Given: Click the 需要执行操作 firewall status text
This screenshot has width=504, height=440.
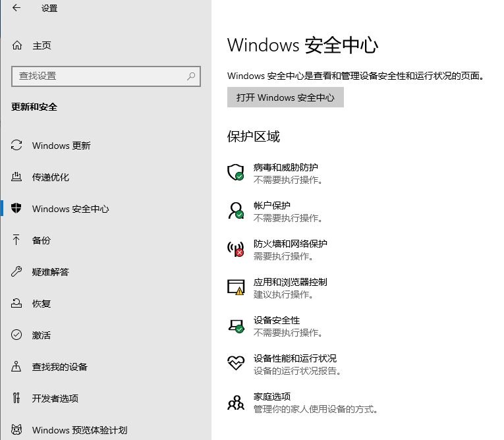Looking at the screenshot, I should pos(283,256).
